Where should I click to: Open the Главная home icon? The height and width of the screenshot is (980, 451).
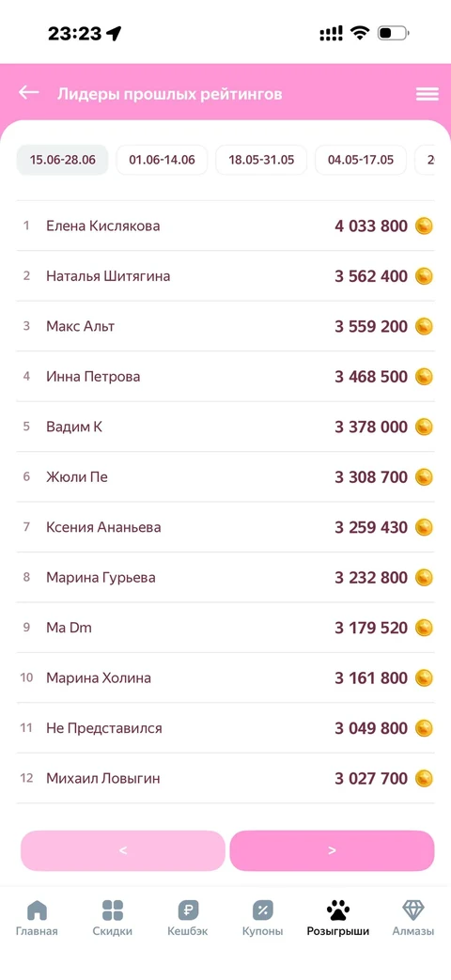37,910
